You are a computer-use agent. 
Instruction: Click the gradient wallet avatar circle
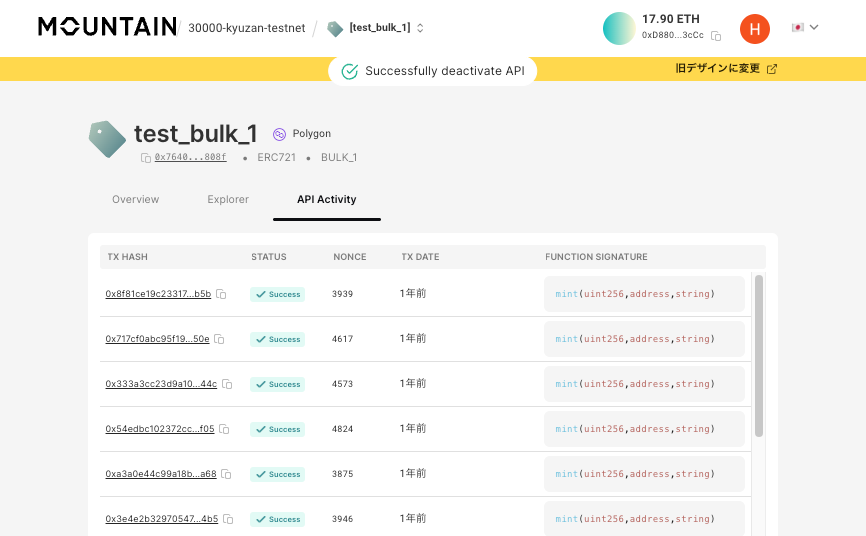click(x=619, y=28)
